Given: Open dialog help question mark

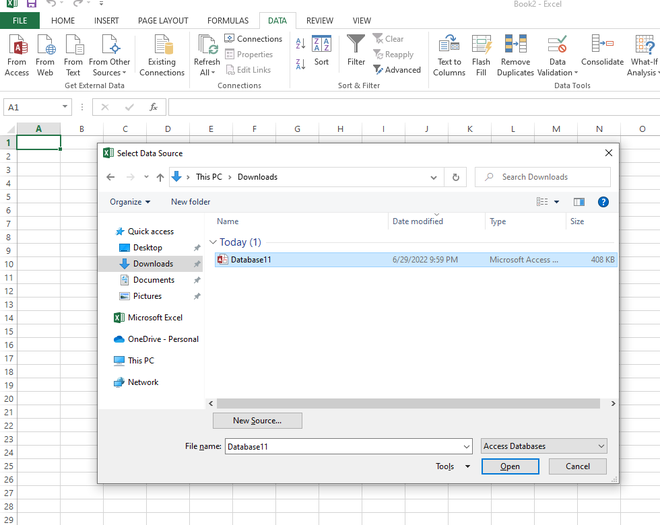Looking at the screenshot, I should point(603,202).
